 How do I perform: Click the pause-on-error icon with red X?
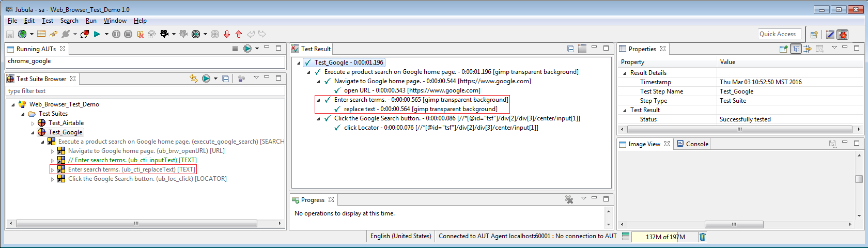pos(140,34)
